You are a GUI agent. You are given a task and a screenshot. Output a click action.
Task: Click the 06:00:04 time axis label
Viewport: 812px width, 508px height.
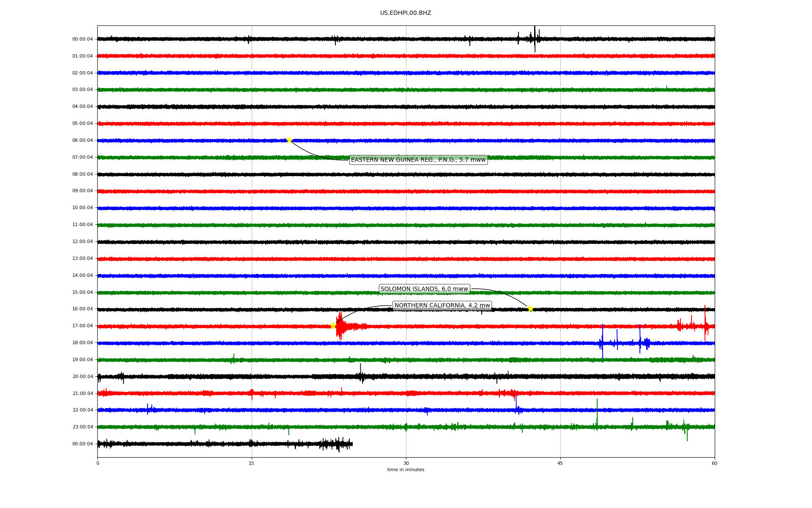(x=82, y=141)
